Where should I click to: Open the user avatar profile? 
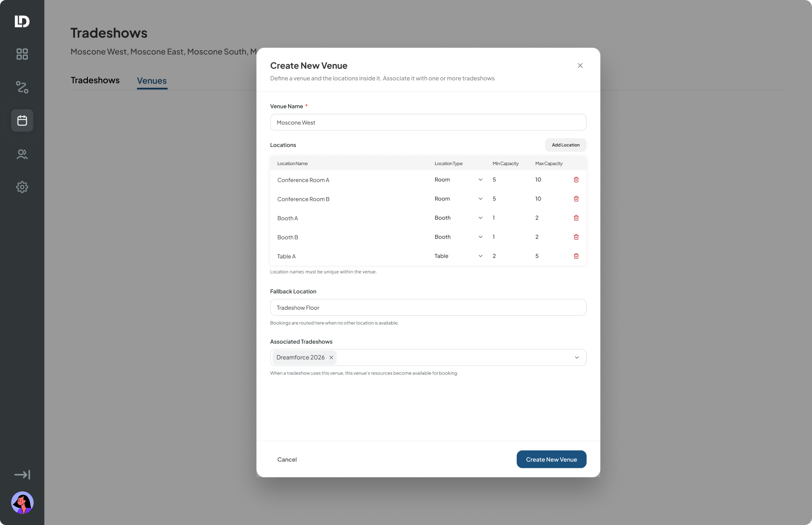[22, 503]
